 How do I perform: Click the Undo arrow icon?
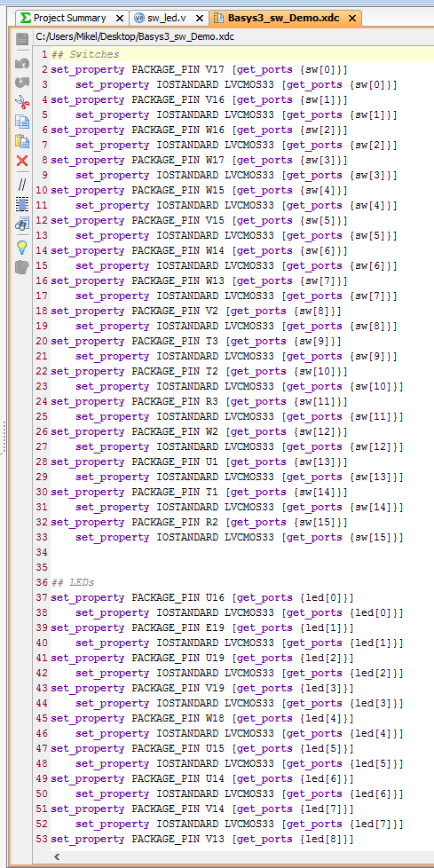pyautogui.click(x=21, y=62)
